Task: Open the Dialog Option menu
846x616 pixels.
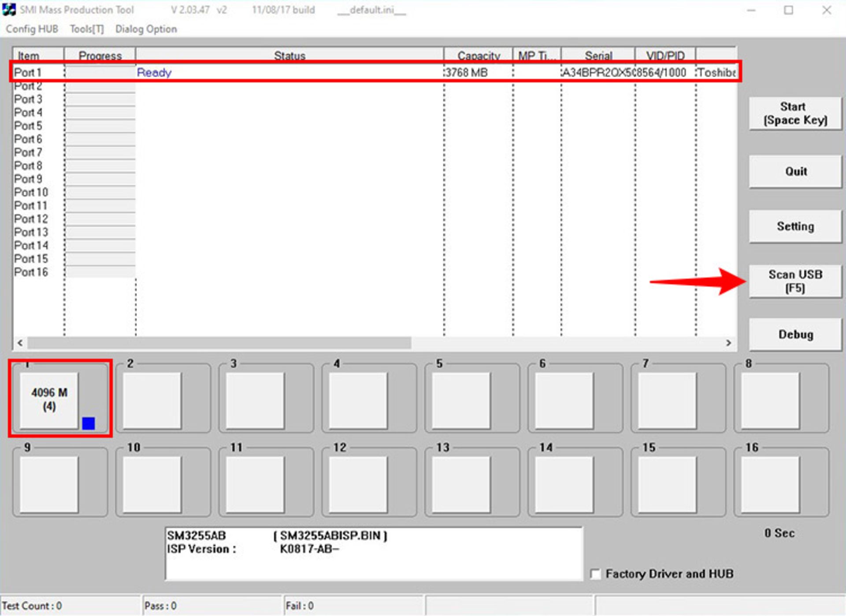Action: pos(146,29)
